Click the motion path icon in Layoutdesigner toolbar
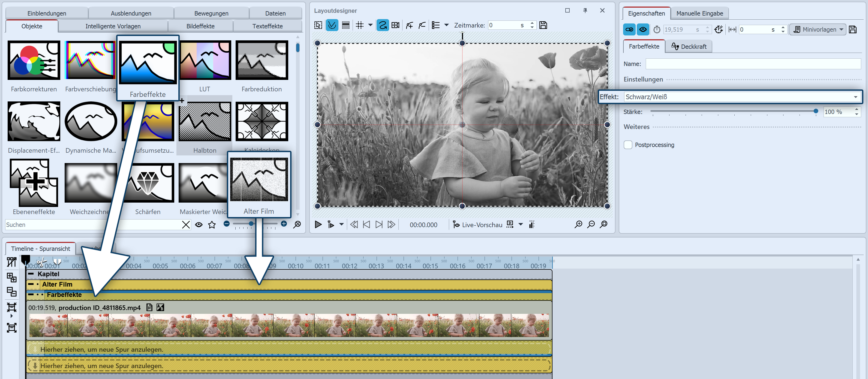 [382, 25]
